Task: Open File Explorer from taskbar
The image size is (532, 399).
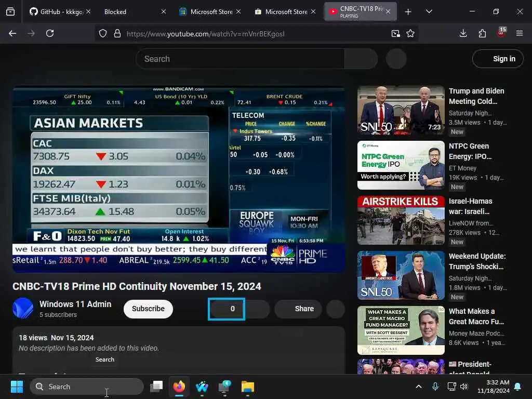Action: 248,387
